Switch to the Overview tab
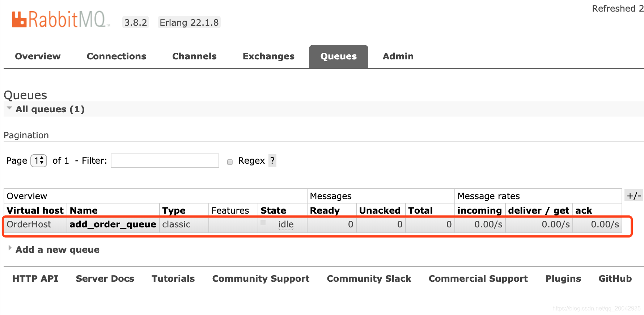The width and height of the screenshot is (644, 315). pyautogui.click(x=38, y=56)
